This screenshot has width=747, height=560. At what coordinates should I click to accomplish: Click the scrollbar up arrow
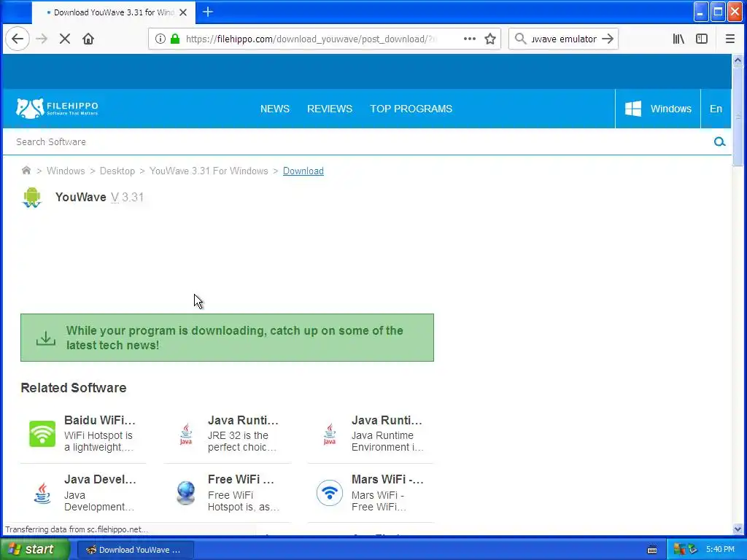738,60
